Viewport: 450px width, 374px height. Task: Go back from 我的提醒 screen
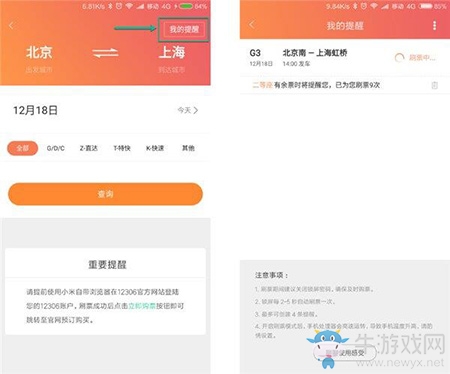[252, 24]
